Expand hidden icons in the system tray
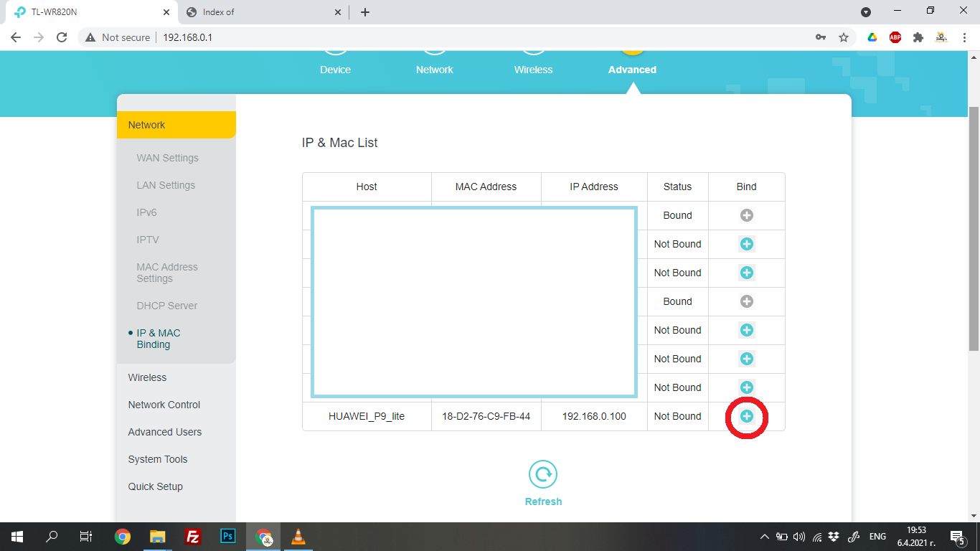 [x=764, y=536]
